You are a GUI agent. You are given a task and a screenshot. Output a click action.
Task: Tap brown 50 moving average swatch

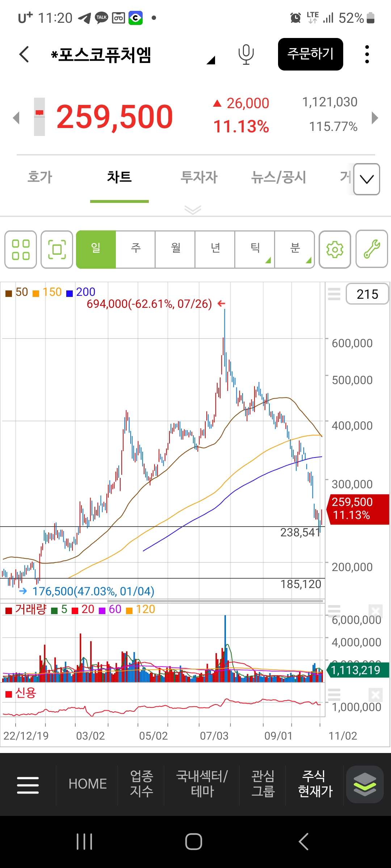pos(9,293)
